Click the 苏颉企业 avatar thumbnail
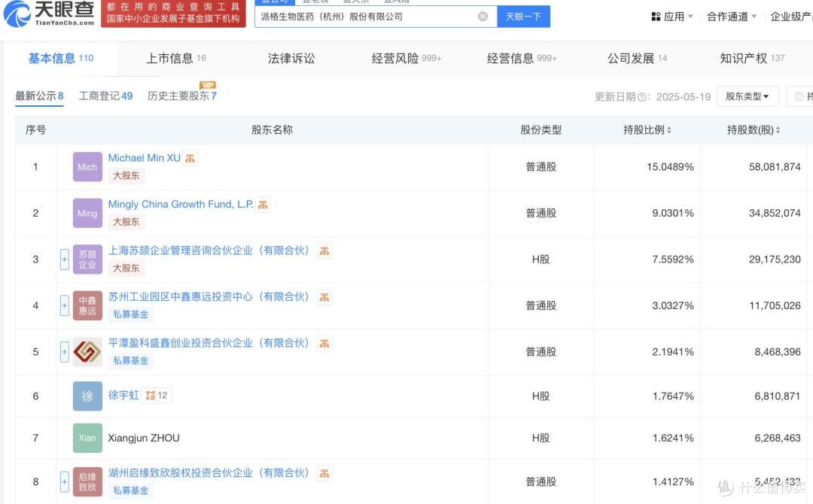The width and height of the screenshot is (813, 504). (x=87, y=260)
